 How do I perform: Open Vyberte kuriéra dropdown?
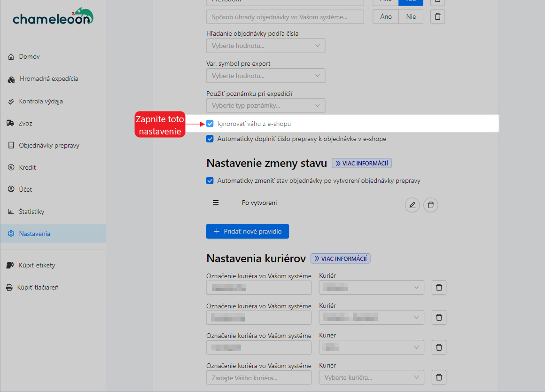[x=371, y=377]
